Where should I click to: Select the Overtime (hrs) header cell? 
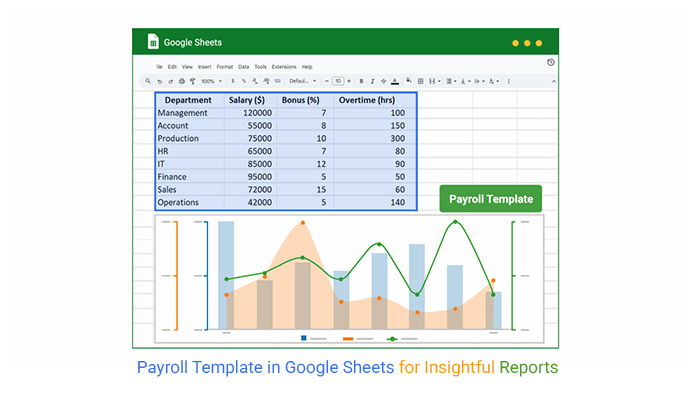click(375, 100)
